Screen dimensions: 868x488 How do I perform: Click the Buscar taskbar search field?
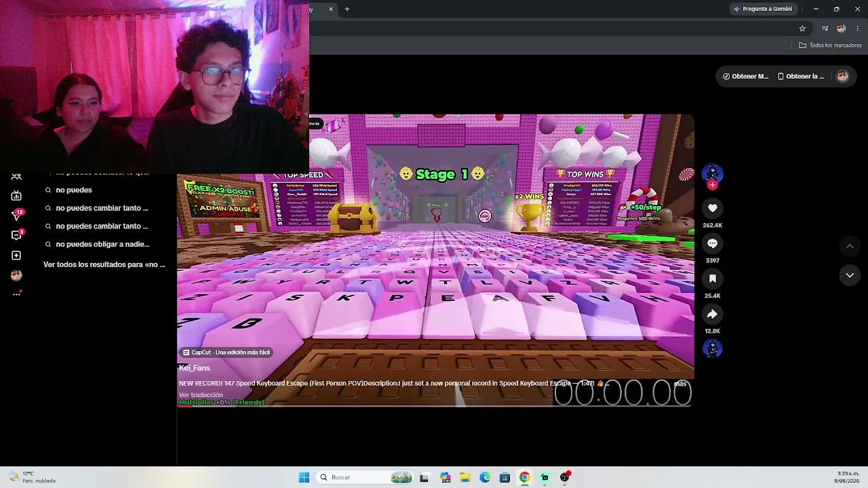click(366, 477)
